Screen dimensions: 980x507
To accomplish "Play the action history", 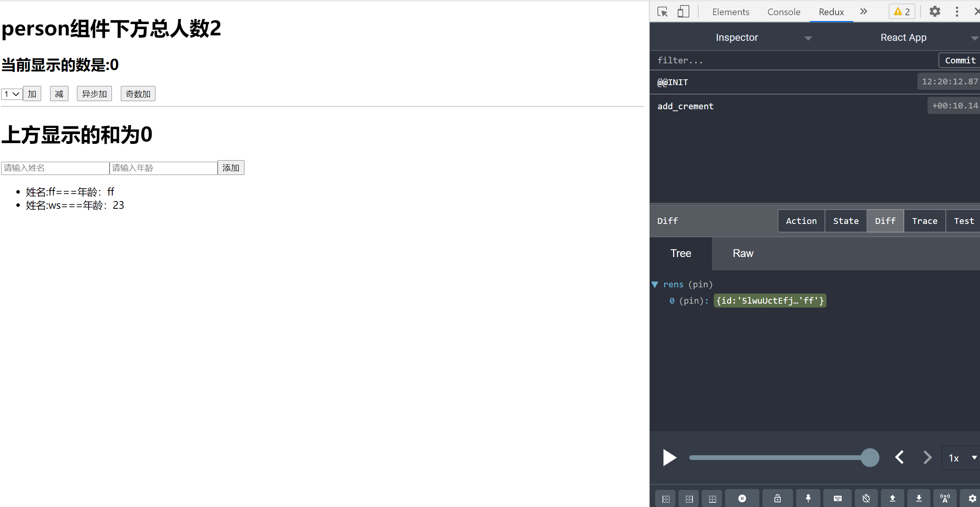I will click(x=670, y=458).
